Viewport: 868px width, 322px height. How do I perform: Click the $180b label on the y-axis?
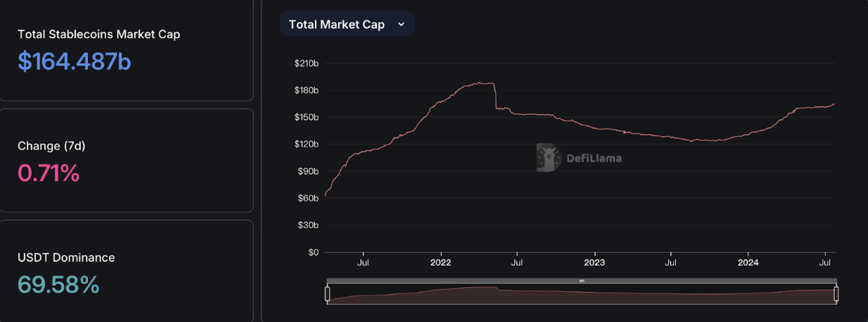pyautogui.click(x=306, y=90)
